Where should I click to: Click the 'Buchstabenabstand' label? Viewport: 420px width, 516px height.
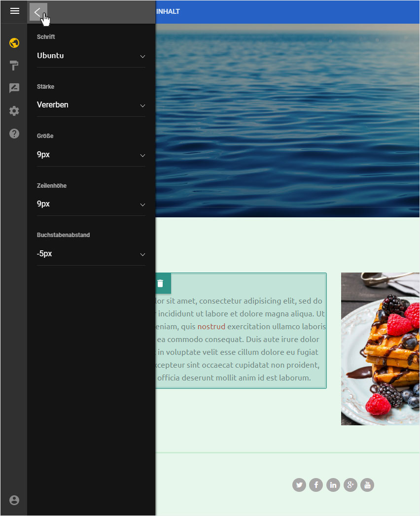(63, 235)
